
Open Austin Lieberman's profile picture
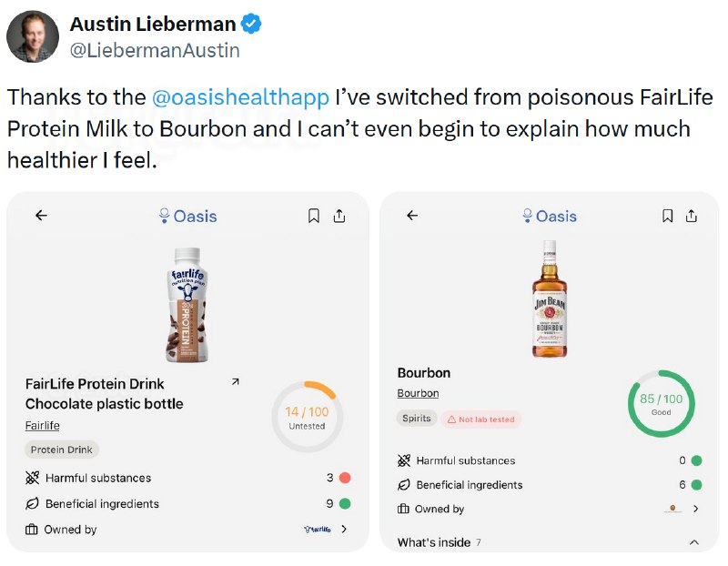pyautogui.click(x=33, y=36)
